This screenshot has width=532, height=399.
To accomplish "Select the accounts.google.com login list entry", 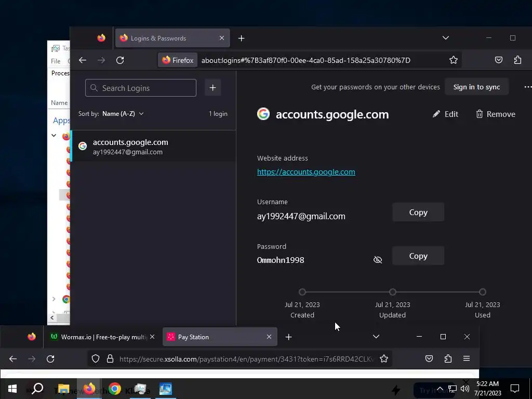I will click(153, 146).
